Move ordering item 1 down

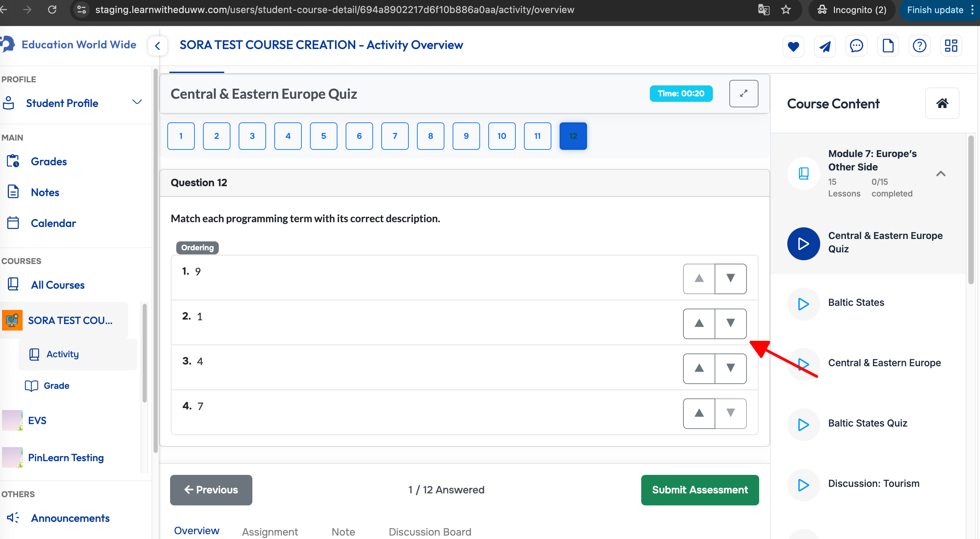coord(730,278)
